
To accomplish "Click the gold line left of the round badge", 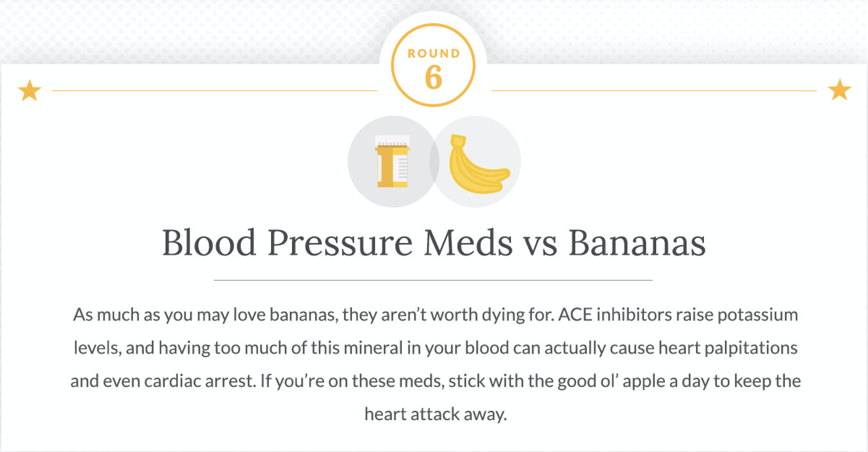I will [215, 90].
